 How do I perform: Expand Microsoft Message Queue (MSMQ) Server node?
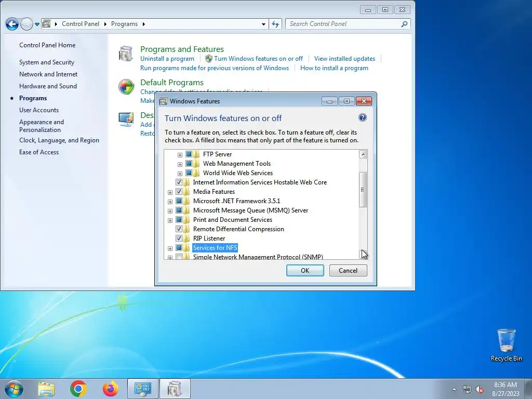click(x=170, y=211)
